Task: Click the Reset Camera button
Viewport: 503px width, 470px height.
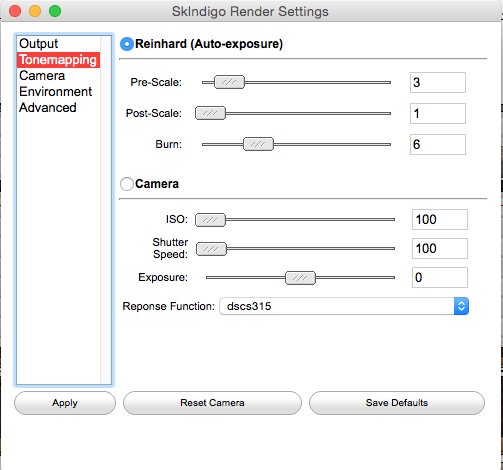Action: [212, 403]
